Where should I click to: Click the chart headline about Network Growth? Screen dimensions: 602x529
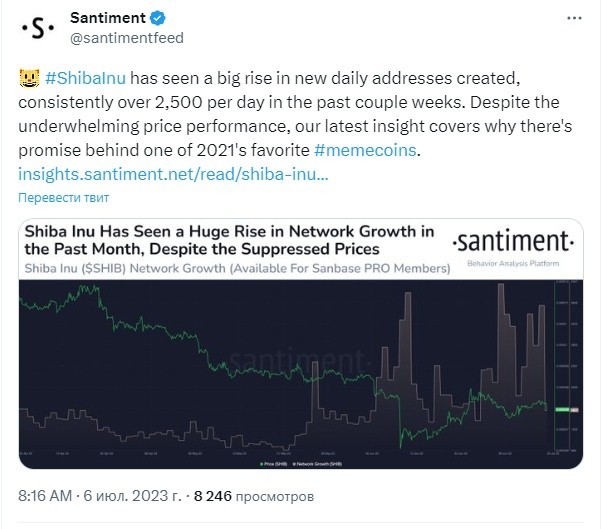pos(229,240)
